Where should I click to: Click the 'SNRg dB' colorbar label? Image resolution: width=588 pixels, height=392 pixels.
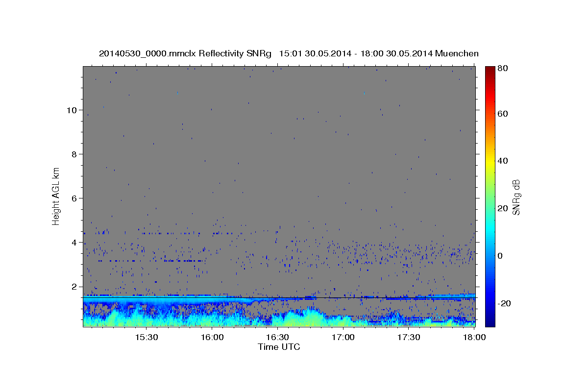coord(516,197)
